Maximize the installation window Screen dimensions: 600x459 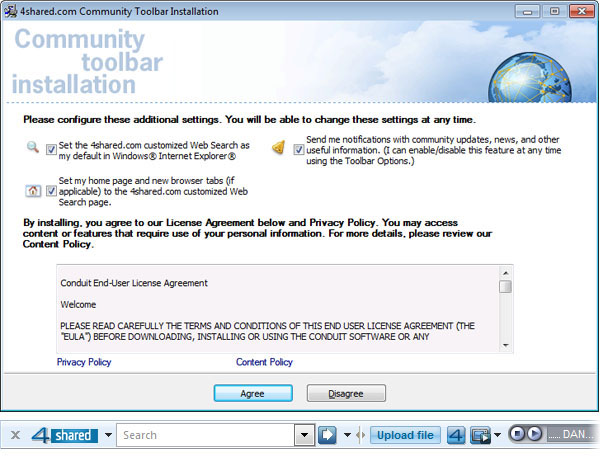[x=554, y=11]
